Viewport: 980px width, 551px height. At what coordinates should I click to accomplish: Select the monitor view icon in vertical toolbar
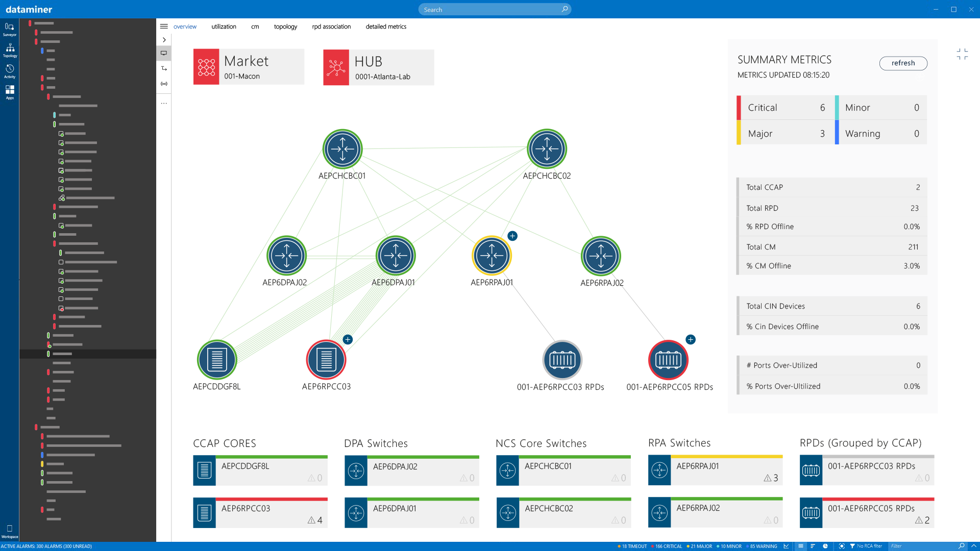pos(164,53)
